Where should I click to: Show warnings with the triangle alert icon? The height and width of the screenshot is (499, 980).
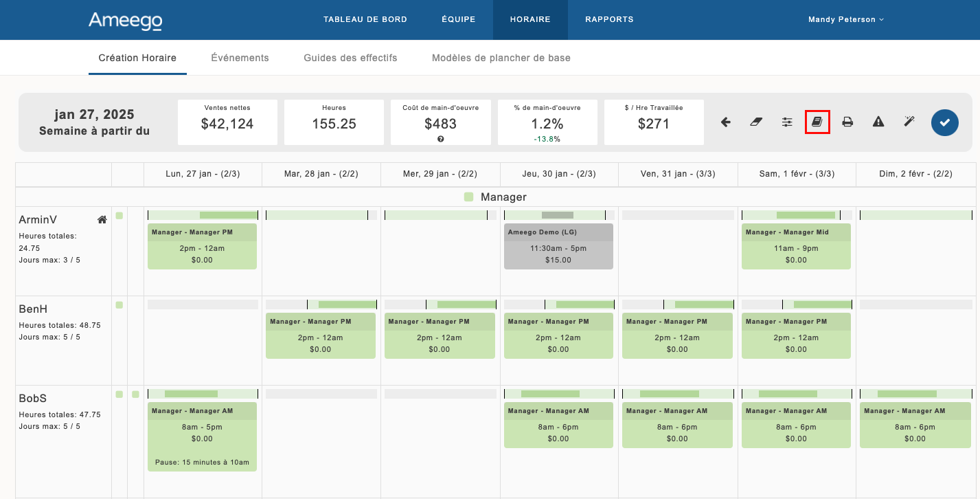(x=878, y=122)
